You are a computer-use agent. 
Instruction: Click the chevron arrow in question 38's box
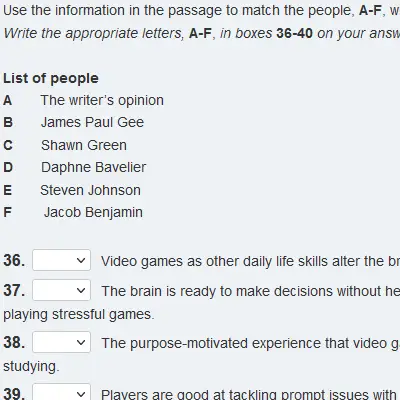pos(81,342)
